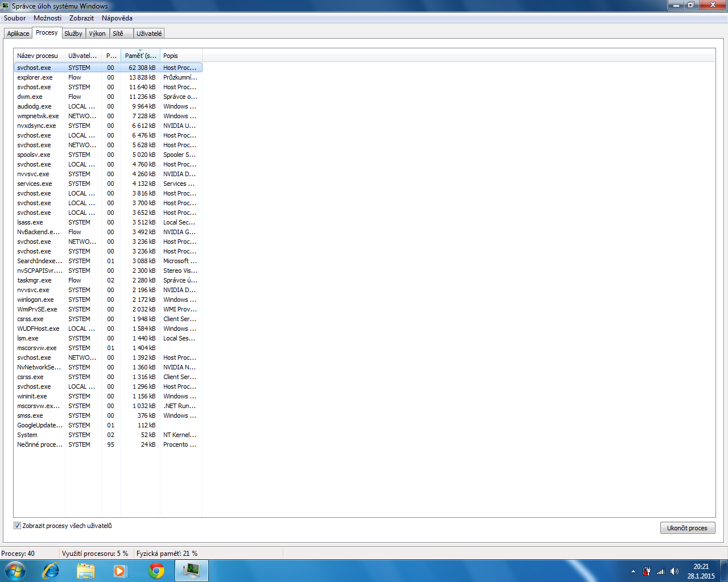Viewport: 728px width, 582px height.
Task: Show hidden system tray icons
Action: click(633, 571)
